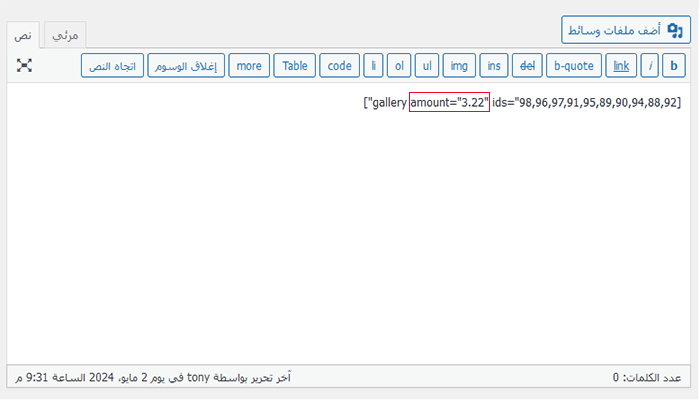Insert code tag with the code button
This screenshot has width=700, height=400.
339,66
